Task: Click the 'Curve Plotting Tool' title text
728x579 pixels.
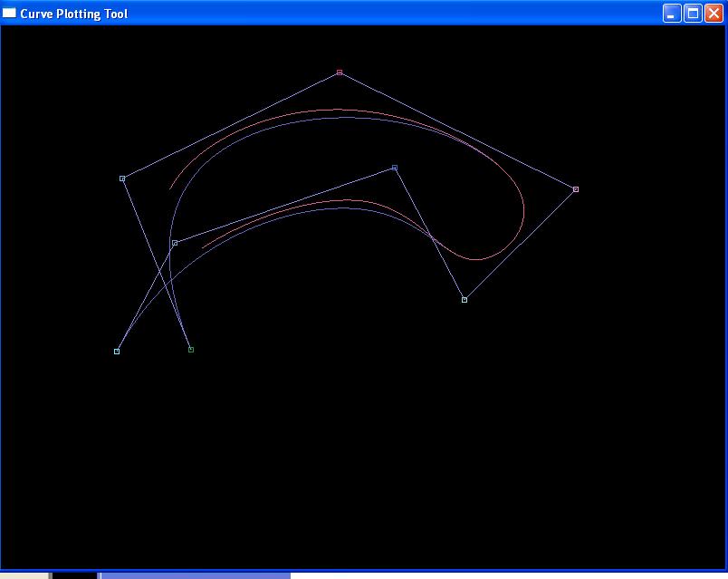Action: [x=74, y=14]
